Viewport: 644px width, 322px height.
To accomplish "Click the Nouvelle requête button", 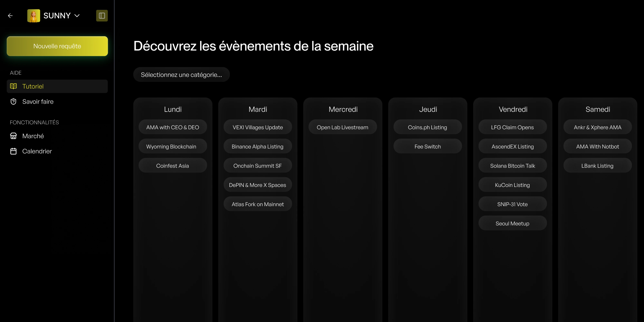I will pos(57,46).
